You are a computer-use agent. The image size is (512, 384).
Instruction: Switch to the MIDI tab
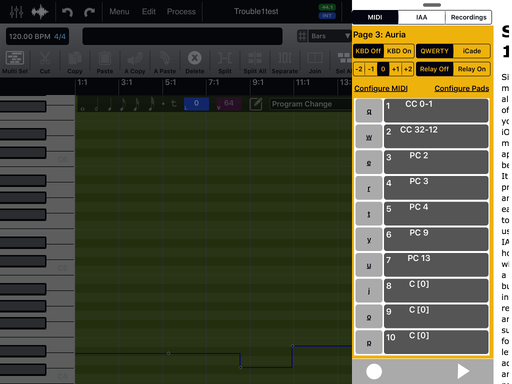point(375,17)
